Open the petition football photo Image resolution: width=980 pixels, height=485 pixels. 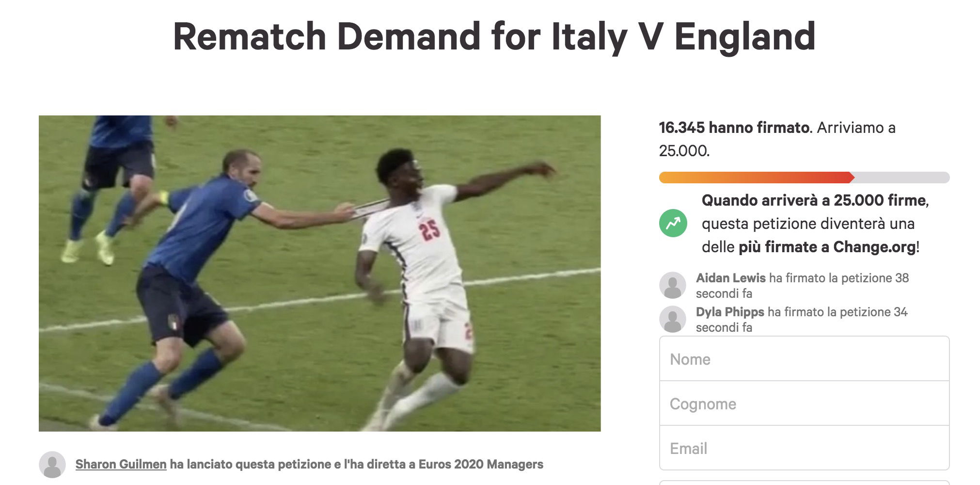pos(319,273)
